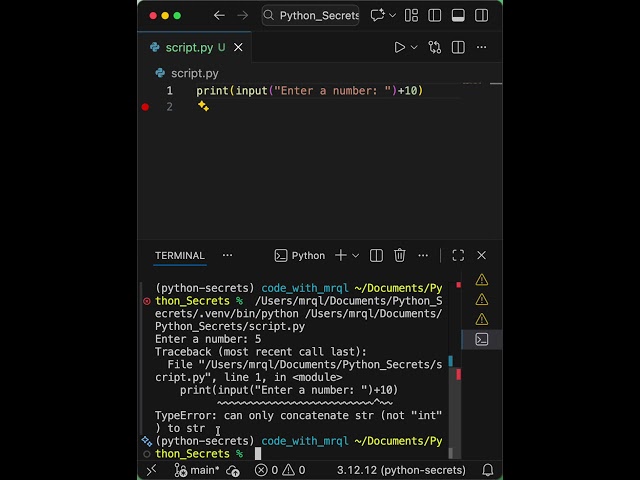Expand the Run options dropdown
Screen dimensions: 640x480
tap(414, 47)
